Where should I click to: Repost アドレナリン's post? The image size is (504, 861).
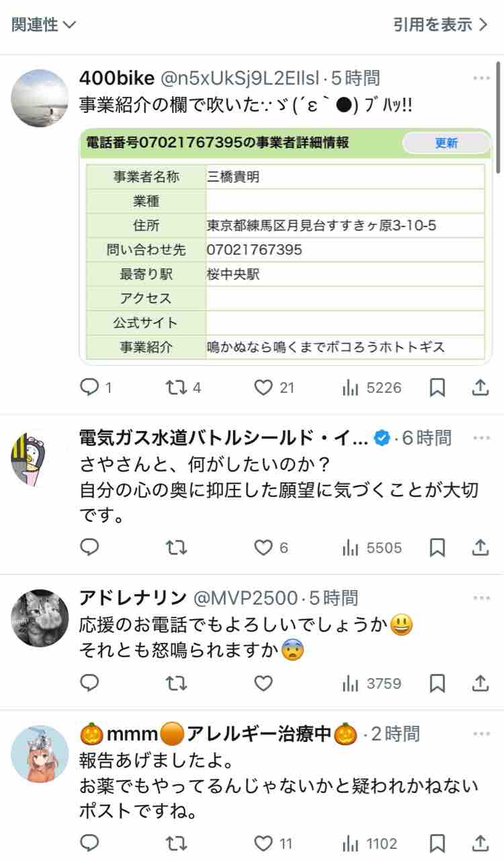[x=176, y=683]
